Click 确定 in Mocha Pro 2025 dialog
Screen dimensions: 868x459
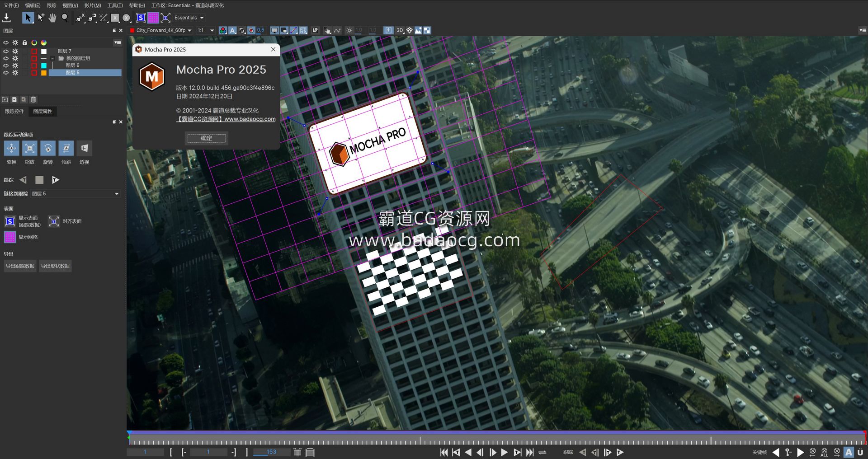[x=207, y=138]
